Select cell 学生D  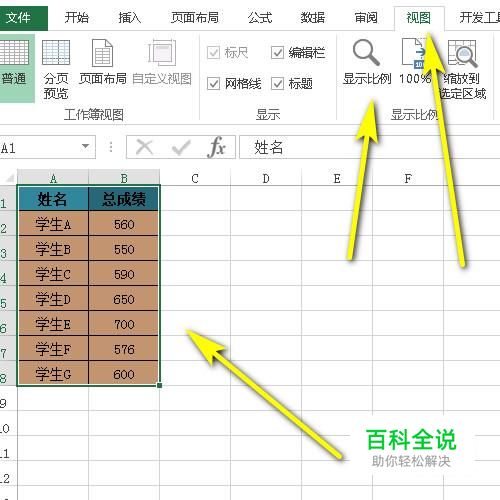[53, 299]
